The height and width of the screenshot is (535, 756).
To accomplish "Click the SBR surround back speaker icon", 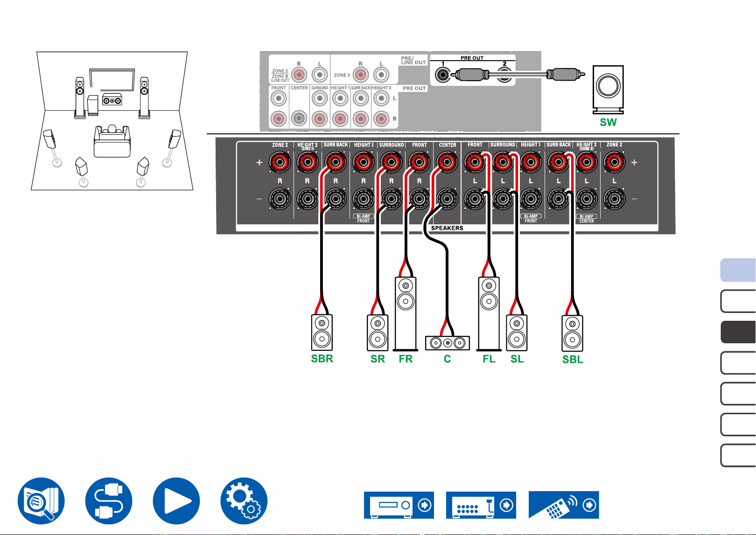I will point(322,333).
